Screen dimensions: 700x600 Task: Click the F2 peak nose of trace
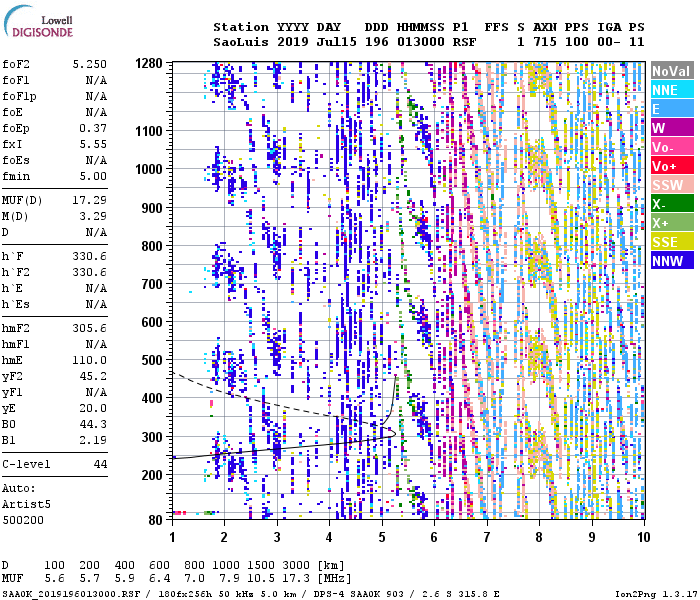coord(395,433)
